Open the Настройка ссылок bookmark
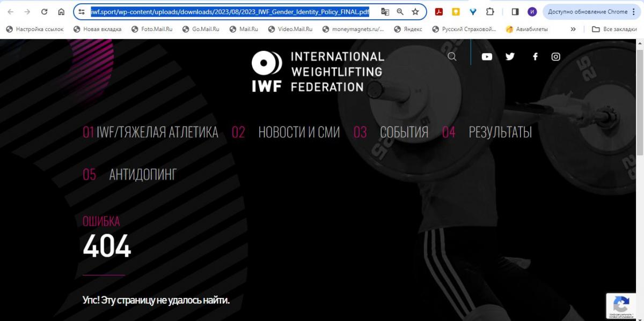Image resolution: width=644 pixels, height=321 pixels. point(34,29)
